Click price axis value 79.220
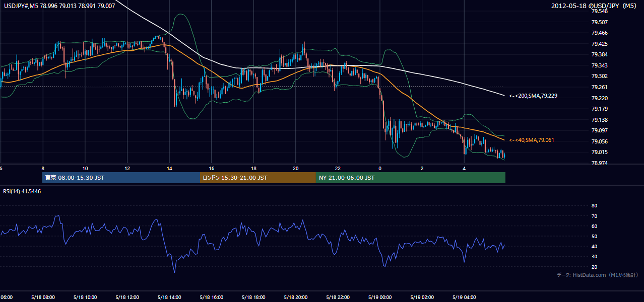Screen dimensions: 644x302 [x=599, y=98]
